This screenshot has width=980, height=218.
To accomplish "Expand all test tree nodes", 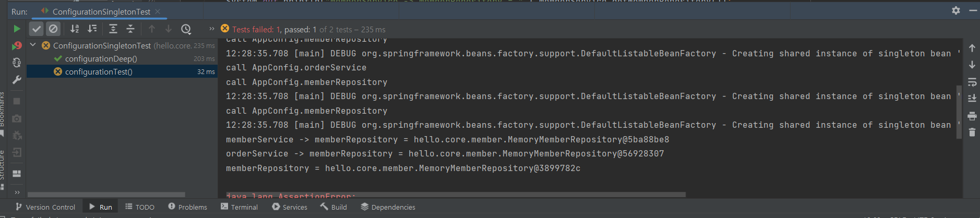I will pyautogui.click(x=113, y=29).
